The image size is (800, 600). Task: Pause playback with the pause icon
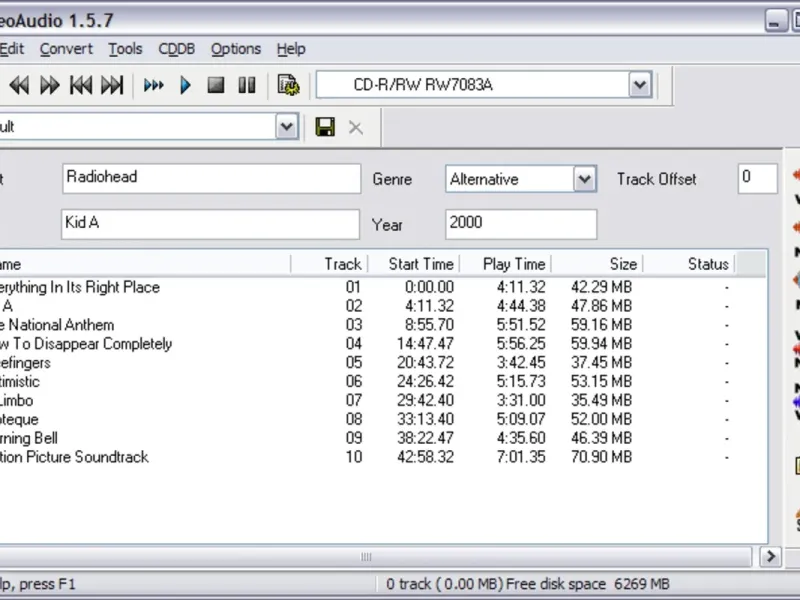coord(247,85)
